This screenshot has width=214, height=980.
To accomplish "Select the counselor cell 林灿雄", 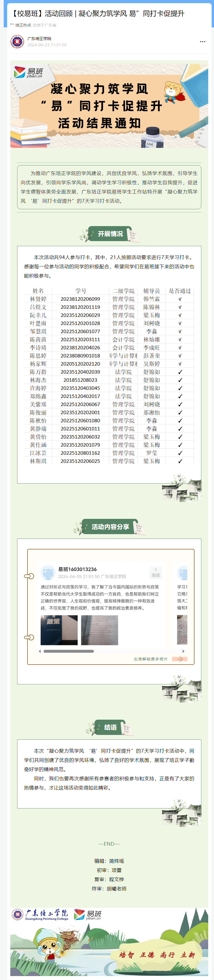I will point(151,340).
